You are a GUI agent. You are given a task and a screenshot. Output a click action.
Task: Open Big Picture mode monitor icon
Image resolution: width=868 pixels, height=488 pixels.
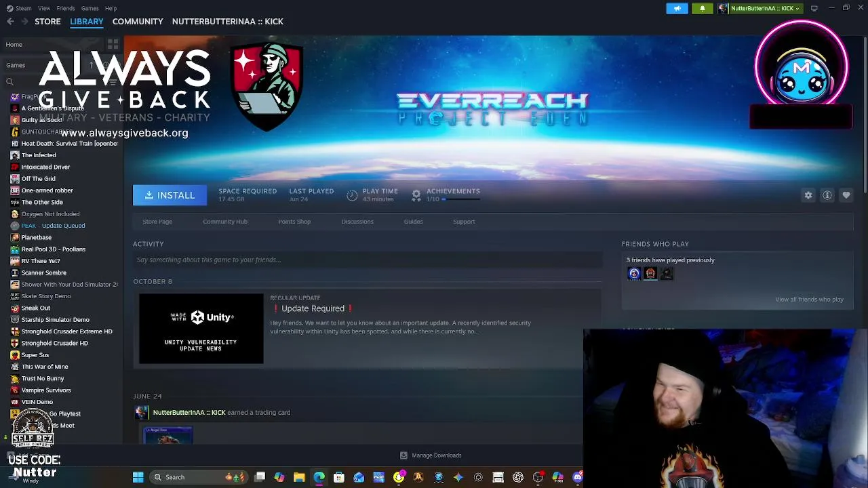pyautogui.click(x=814, y=8)
